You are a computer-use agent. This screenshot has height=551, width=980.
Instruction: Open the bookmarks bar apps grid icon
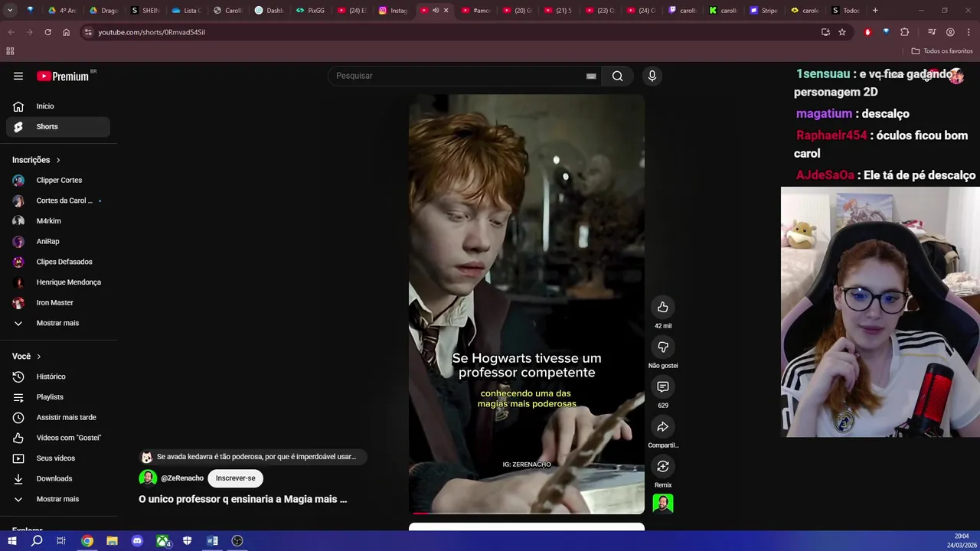tap(10, 51)
